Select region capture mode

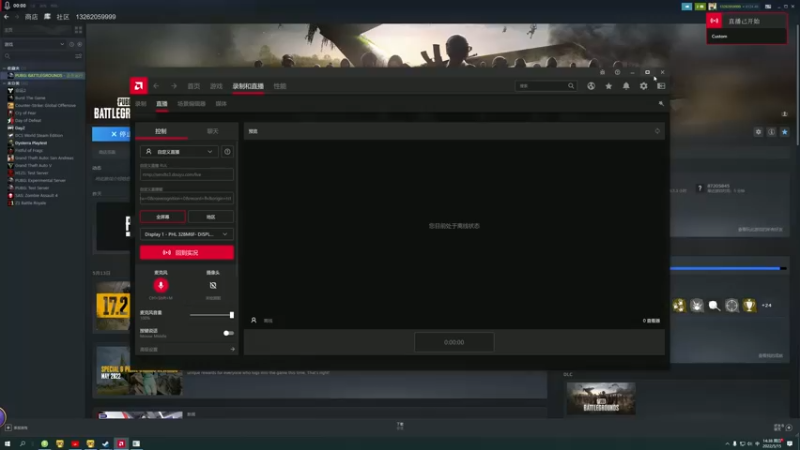click(x=211, y=217)
